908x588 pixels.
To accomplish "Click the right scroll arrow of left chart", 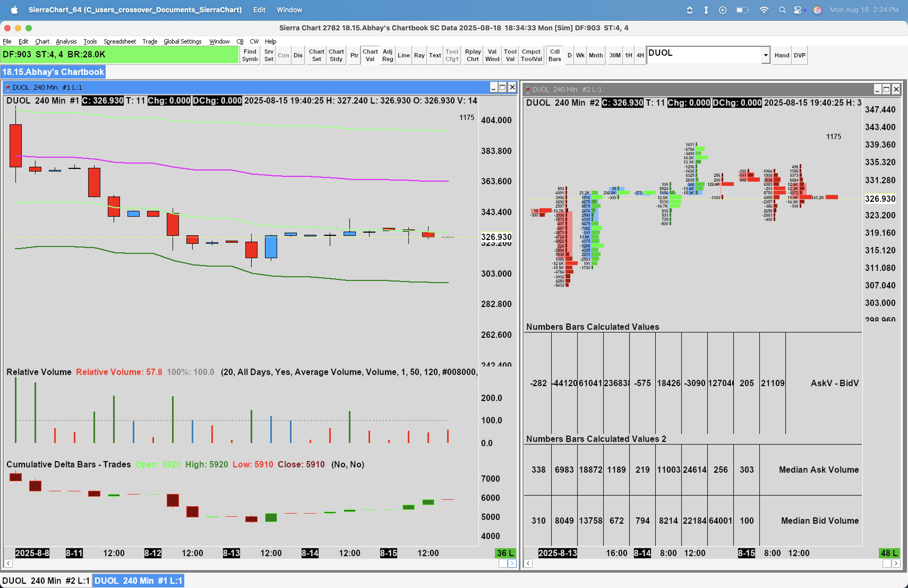I will click(x=512, y=563).
